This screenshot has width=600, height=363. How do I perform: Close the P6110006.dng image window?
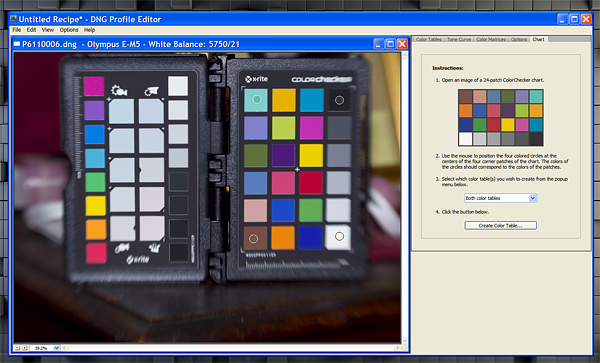(402, 44)
